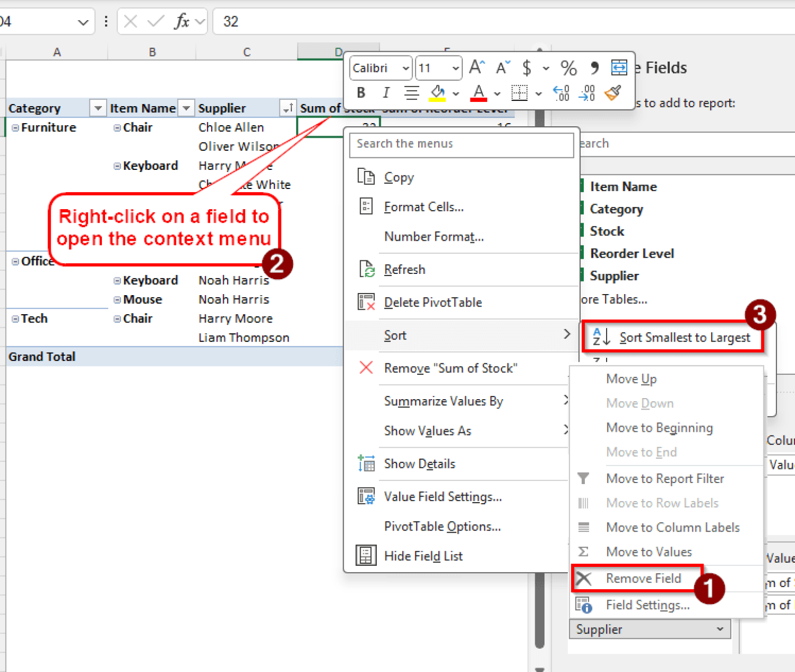Apply italic formatting from the mini toolbar
Screen dimensions: 795x672
(385, 93)
